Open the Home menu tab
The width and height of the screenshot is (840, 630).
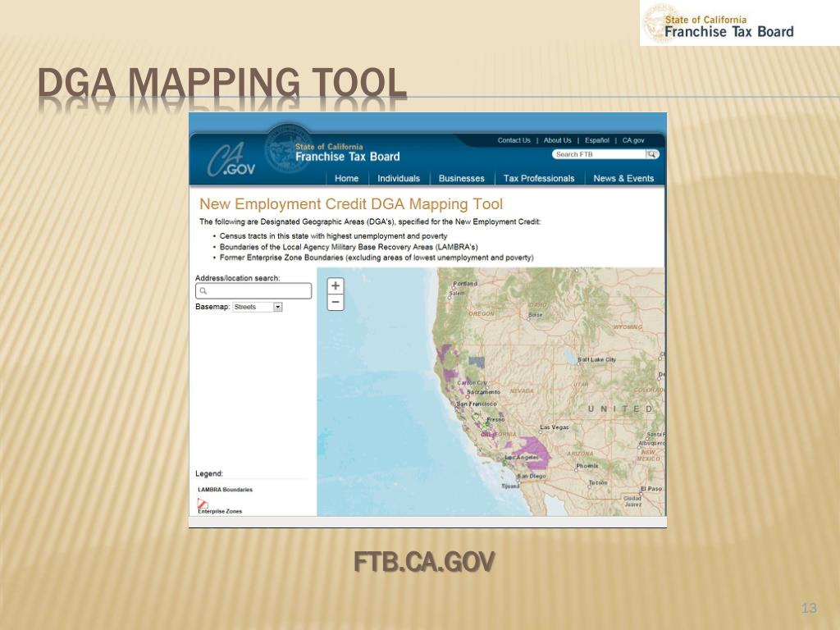[x=347, y=178]
